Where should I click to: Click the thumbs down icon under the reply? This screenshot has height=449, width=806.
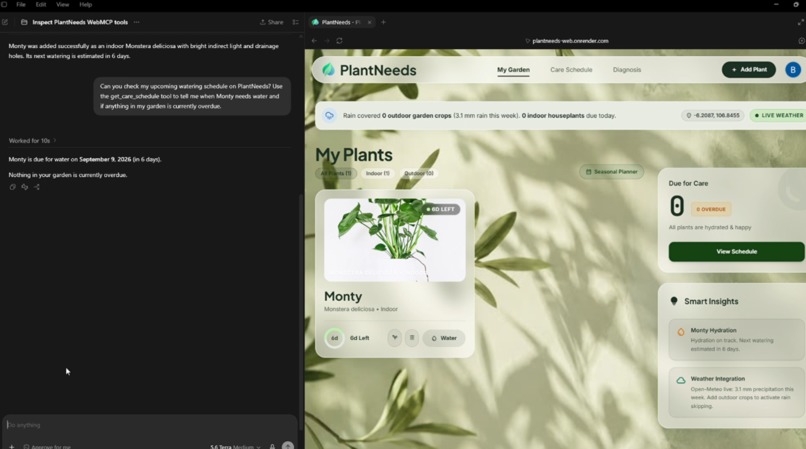[25, 187]
